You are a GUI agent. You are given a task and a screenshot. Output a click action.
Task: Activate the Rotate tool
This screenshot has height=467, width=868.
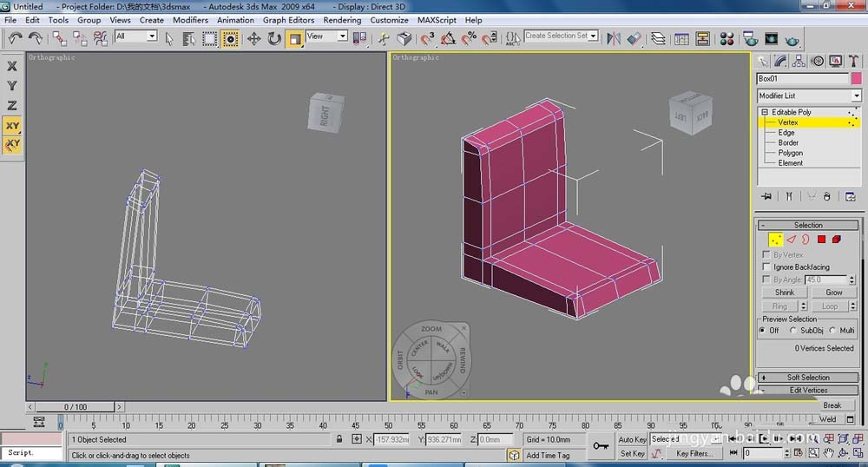coord(274,38)
